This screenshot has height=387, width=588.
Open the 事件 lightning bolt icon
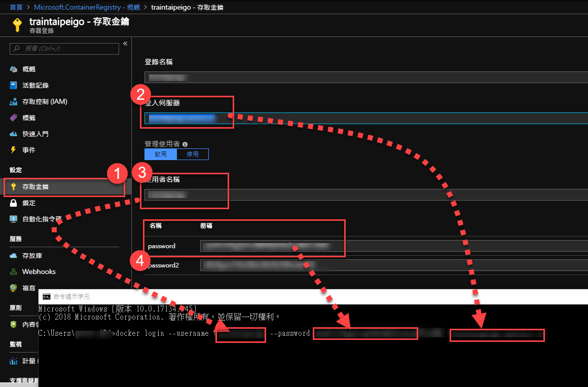click(14, 150)
